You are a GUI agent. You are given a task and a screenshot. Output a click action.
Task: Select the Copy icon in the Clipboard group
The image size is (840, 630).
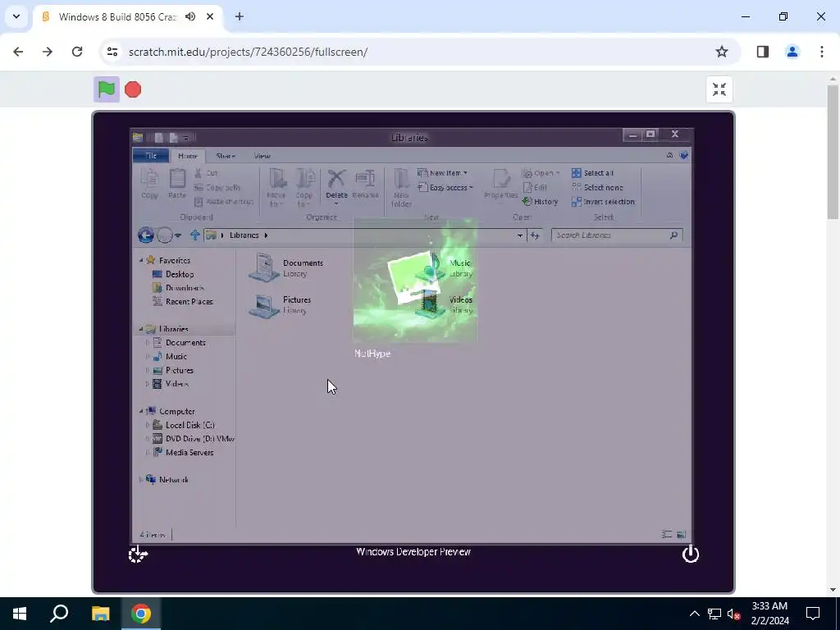(150, 184)
